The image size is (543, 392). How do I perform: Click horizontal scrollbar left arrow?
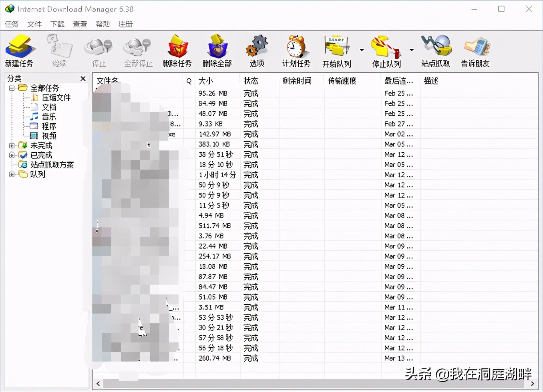click(x=98, y=384)
